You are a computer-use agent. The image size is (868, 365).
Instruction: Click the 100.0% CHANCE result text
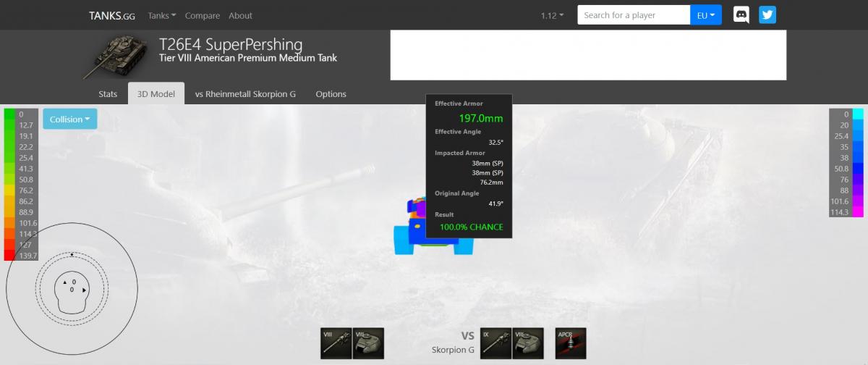click(471, 227)
